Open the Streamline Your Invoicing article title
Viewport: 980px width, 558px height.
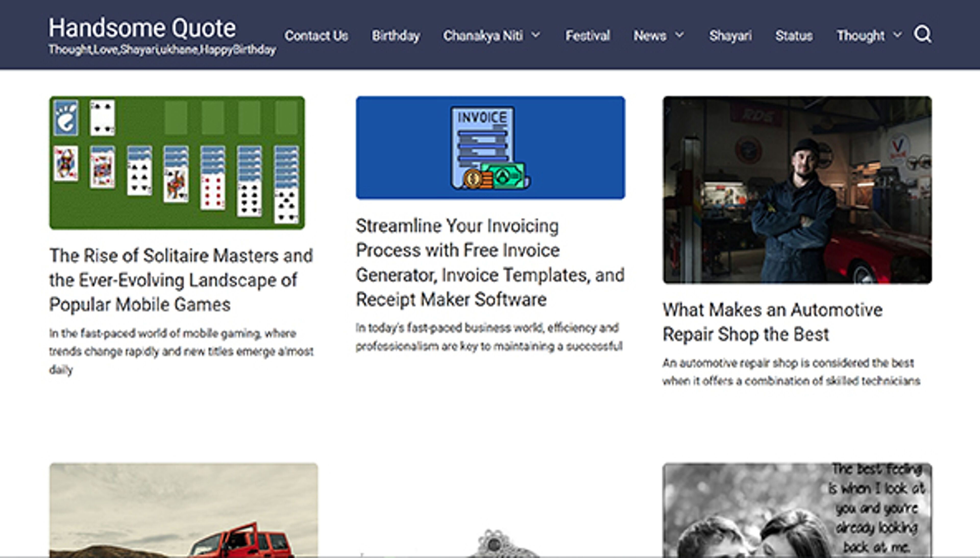pos(489,262)
